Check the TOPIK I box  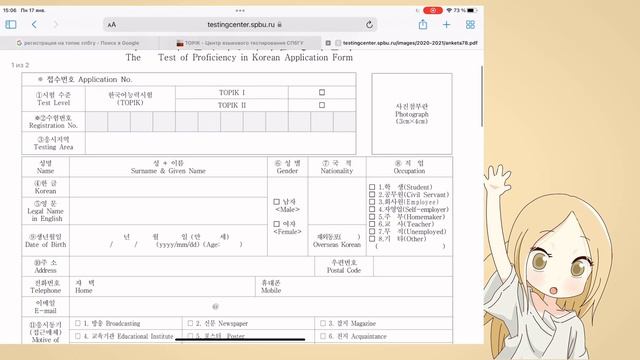(322, 92)
